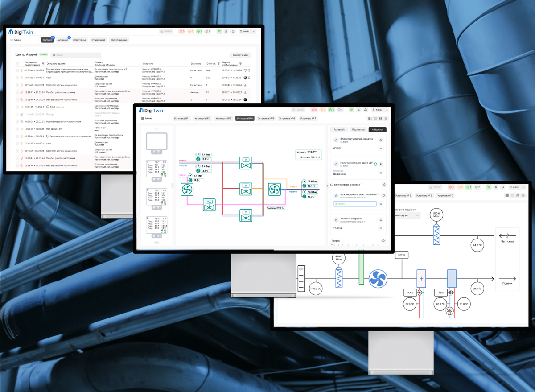The height and width of the screenshot is (392, 535).
Task: Click the grid view icon in the Установка № 4 toolbar
Action: click(x=370, y=119)
